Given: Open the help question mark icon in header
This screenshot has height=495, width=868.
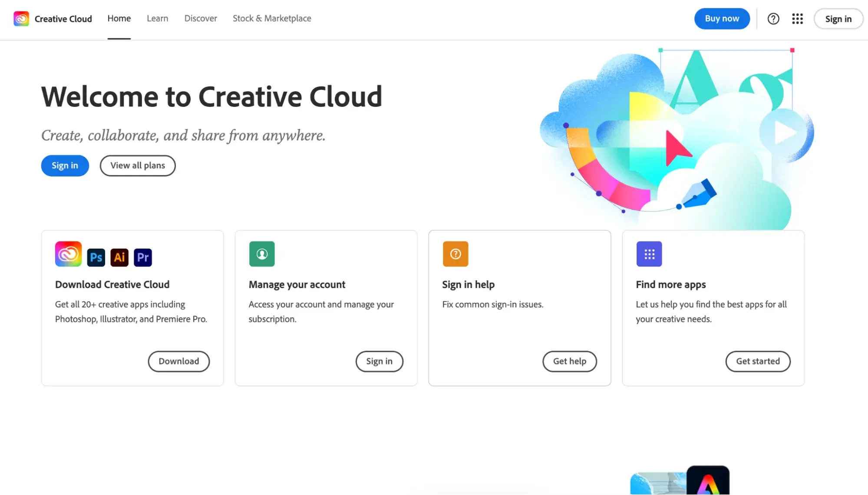Looking at the screenshot, I should click(773, 19).
